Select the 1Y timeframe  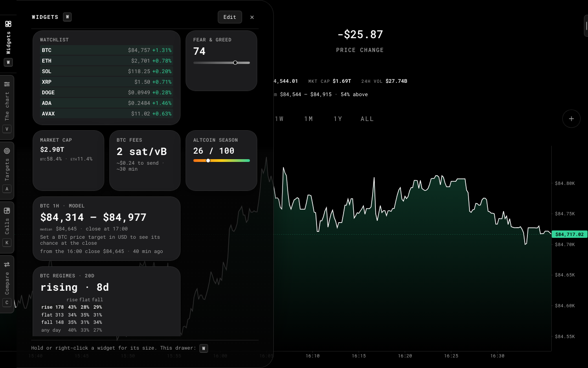(338, 119)
